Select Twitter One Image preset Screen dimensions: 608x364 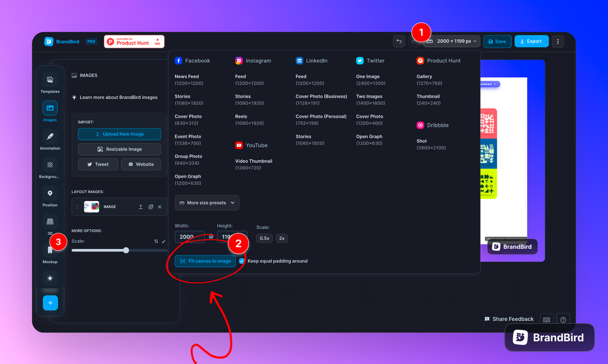point(371,80)
